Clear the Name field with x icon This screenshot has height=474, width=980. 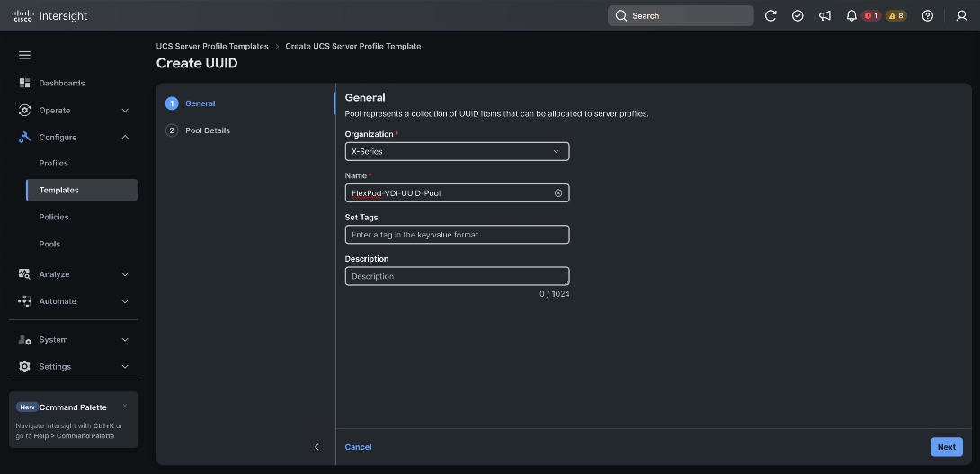[x=558, y=193]
